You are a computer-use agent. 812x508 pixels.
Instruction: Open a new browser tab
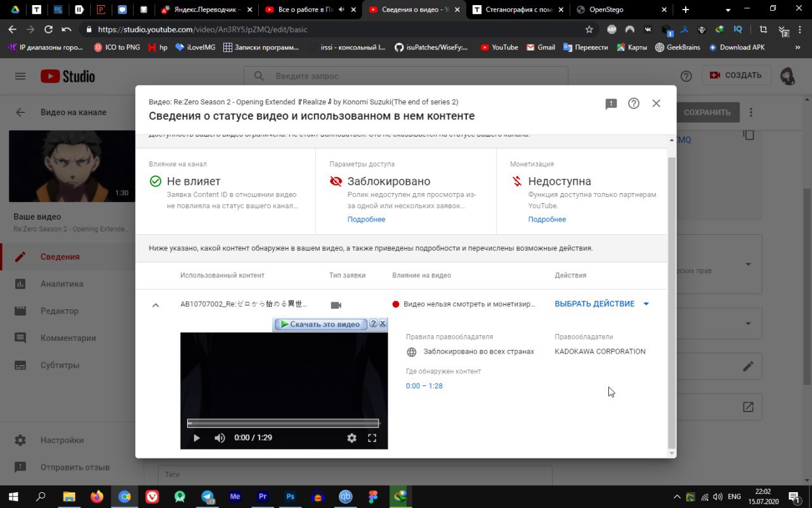(685, 10)
